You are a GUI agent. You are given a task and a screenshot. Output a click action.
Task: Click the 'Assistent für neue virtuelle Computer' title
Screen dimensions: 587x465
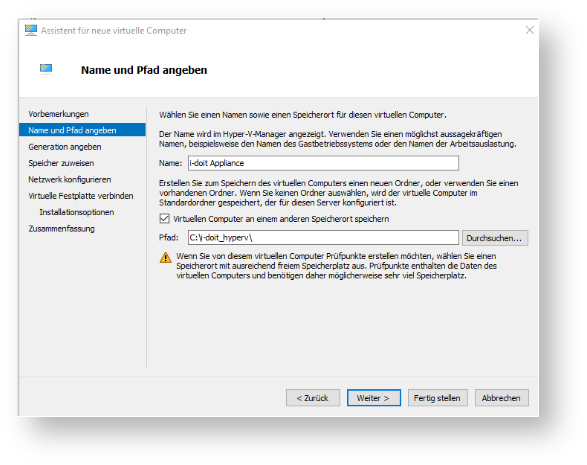tap(113, 31)
